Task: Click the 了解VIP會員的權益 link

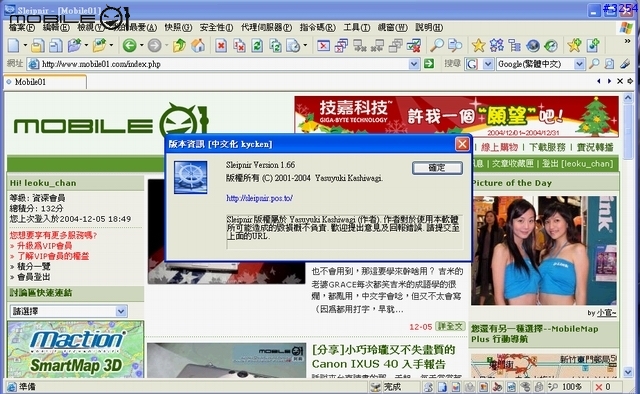Action: 53,256
